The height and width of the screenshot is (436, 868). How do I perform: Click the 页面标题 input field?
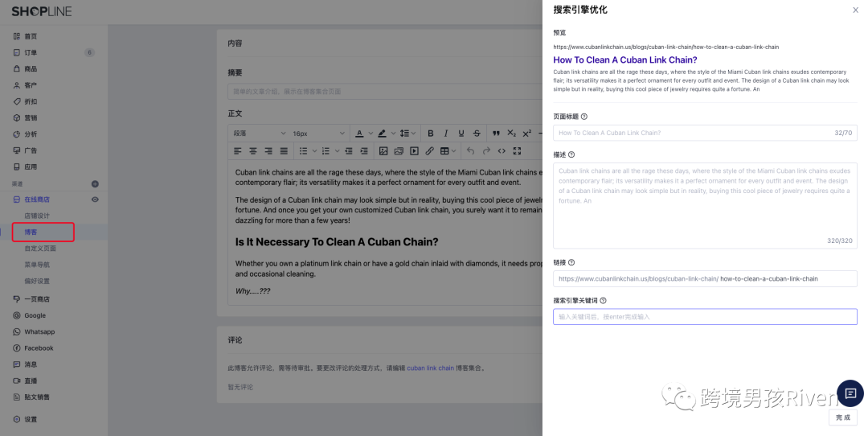pyautogui.click(x=705, y=133)
